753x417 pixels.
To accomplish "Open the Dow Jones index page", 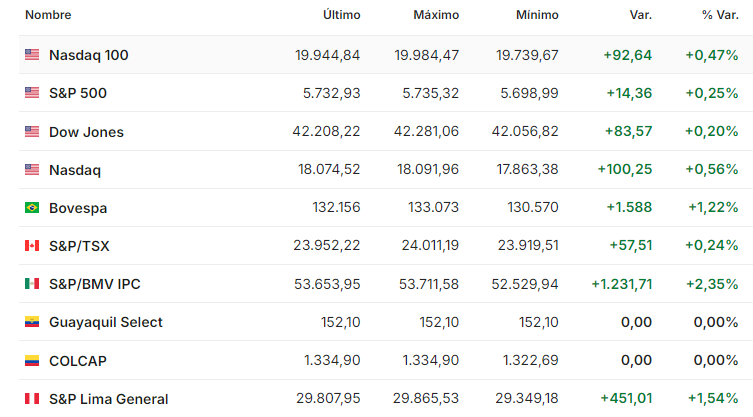I will (x=86, y=131).
